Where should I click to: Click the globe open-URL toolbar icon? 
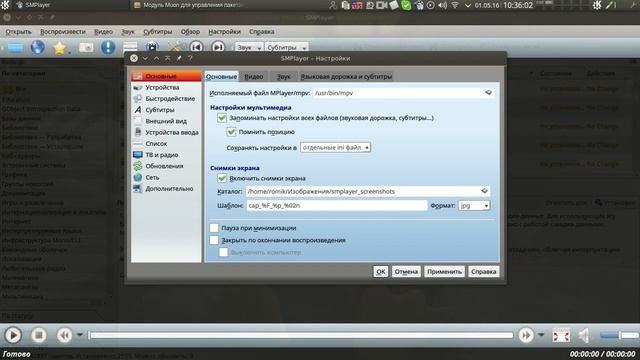click(38, 47)
